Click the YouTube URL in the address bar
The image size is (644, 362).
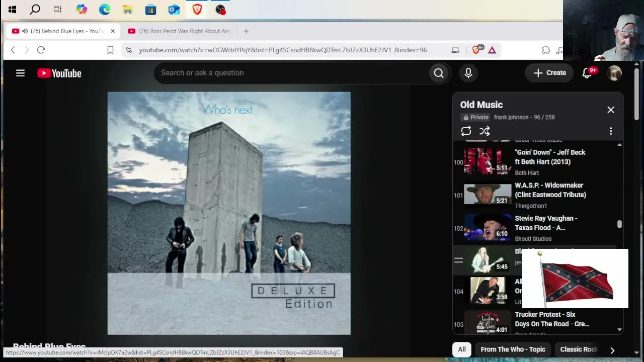(x=283, y=50)
